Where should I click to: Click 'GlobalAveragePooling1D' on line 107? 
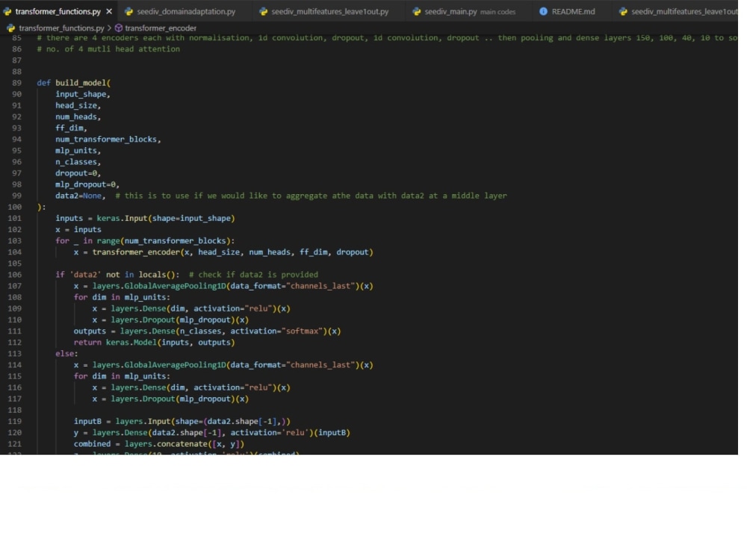(176, 286)
